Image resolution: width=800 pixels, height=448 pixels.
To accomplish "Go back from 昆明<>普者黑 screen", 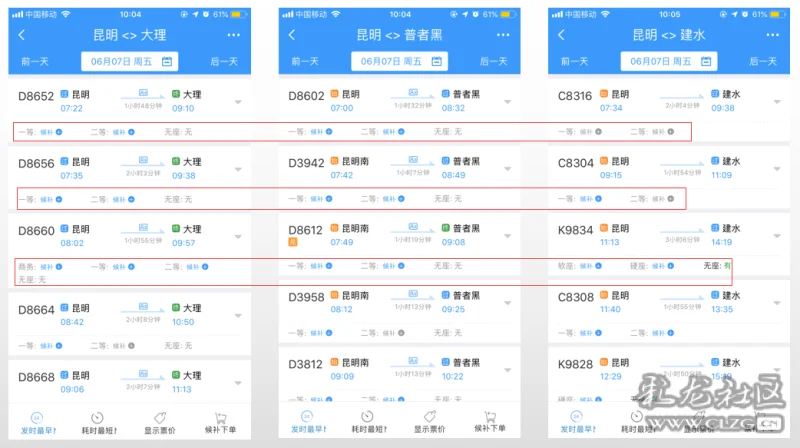I will pyautogui.click(x=292, y=35).
